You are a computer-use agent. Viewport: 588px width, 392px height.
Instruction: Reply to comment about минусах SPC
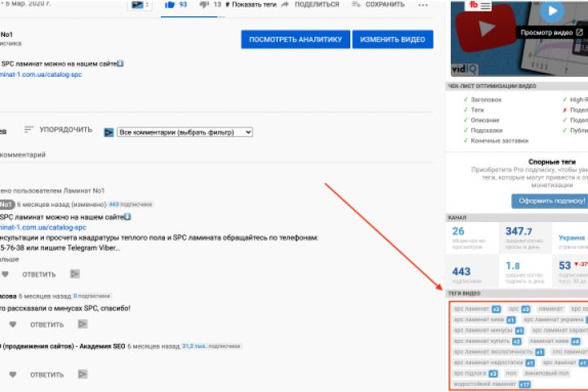47,325
